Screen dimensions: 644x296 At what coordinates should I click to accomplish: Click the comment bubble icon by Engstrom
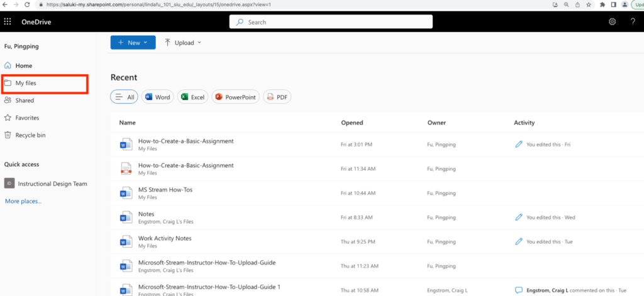[x=519, y=290]
